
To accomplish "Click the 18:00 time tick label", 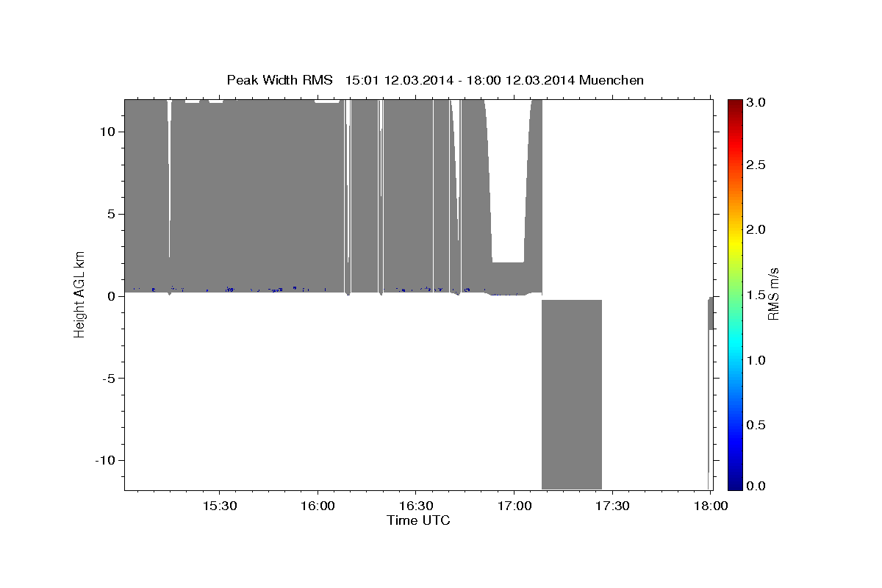I will click(709, 506).
